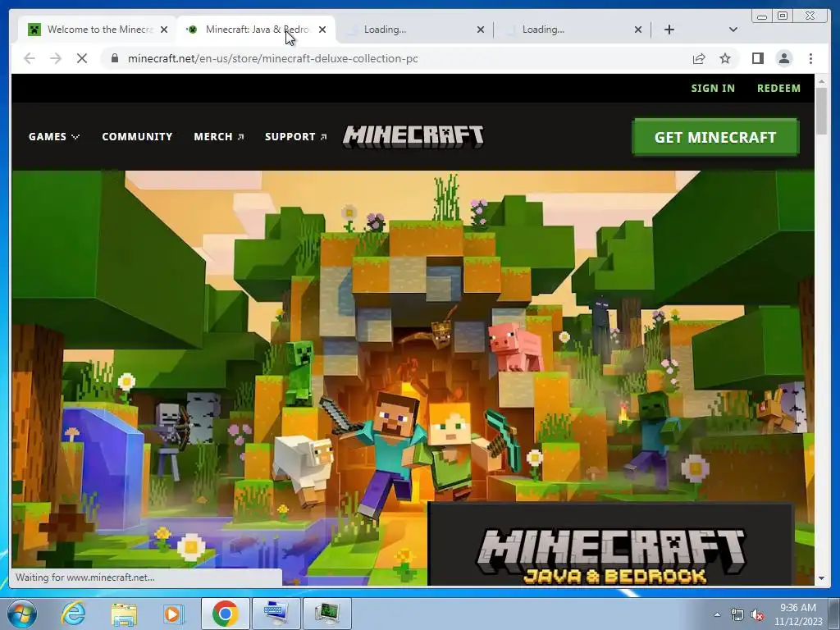Open the Chrome three-dot menu
This screenshot has height=630, width=840.
click(x=810, y=58)
